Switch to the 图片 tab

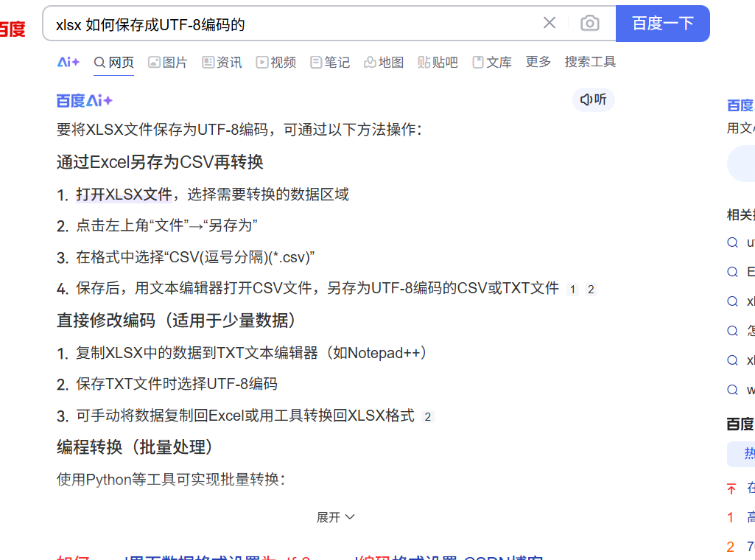167,63
